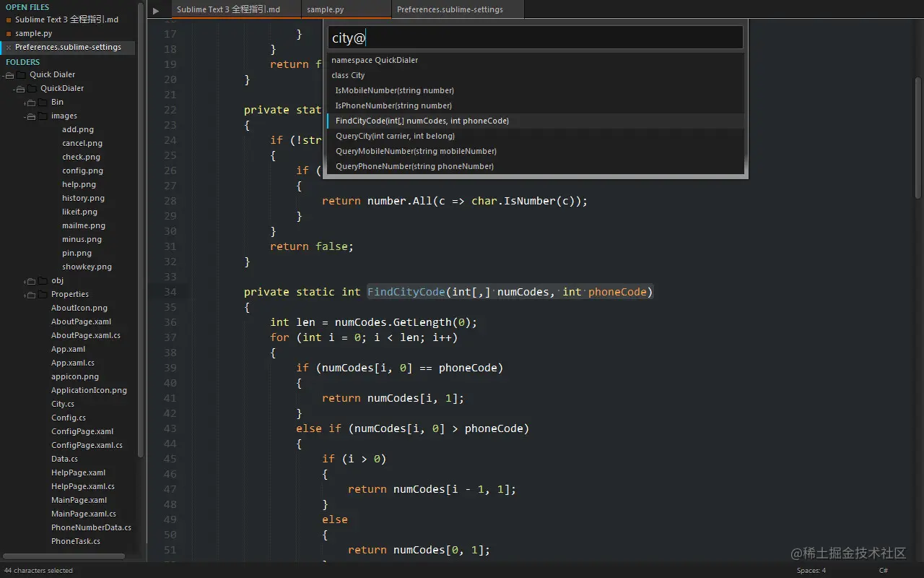
Task: Select 'class City' in the symbol list
Action: pyautogui.click(x=536, y=75)
